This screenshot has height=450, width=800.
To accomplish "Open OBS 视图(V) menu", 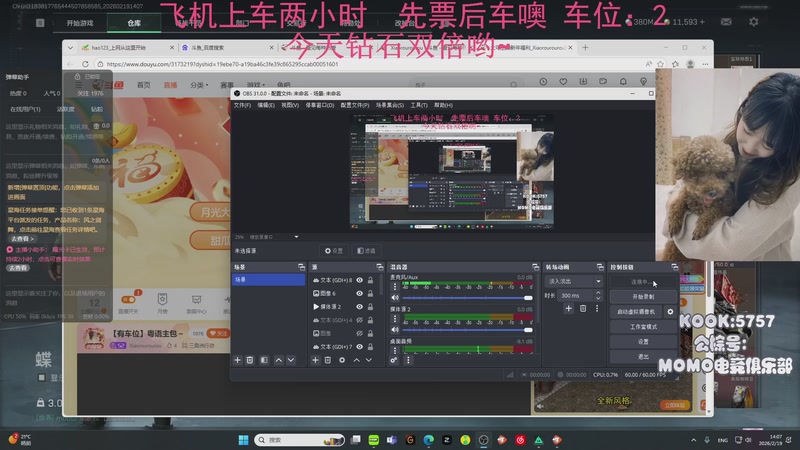I will click(x=290, y=105).
